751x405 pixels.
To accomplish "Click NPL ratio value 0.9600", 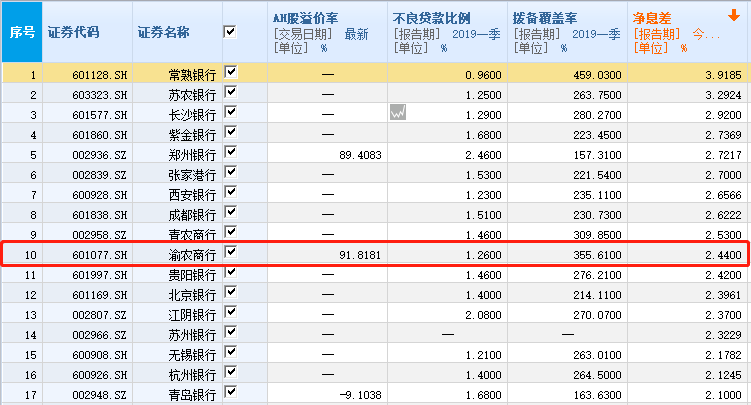I will pyautogui.click(x=483, y=75).
